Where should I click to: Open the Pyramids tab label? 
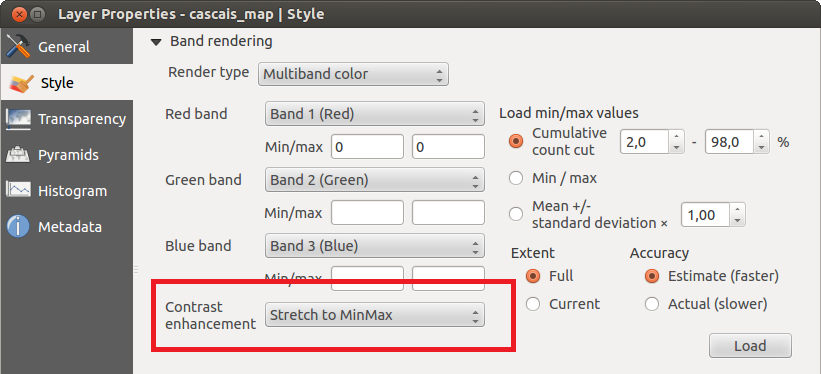tap(68, 155)
